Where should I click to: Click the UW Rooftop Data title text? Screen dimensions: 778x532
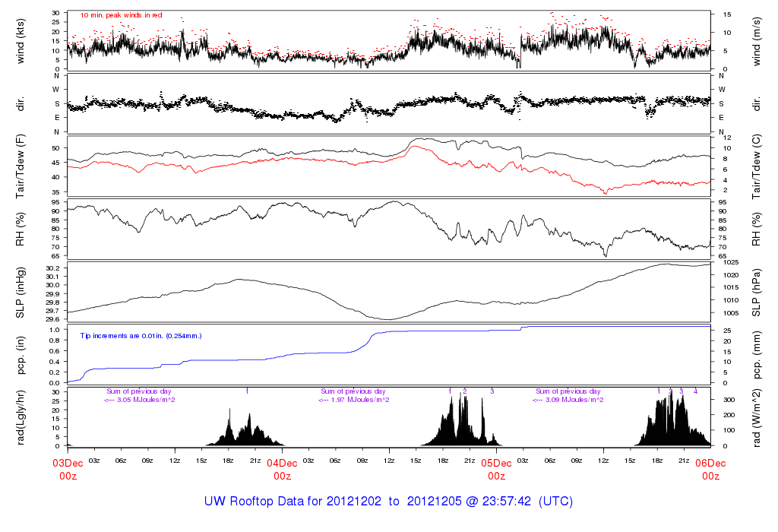[x=388, y=502]
